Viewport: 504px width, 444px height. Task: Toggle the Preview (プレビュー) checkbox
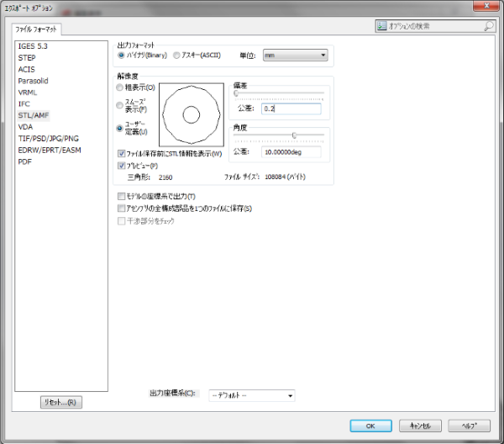(122, 166)
